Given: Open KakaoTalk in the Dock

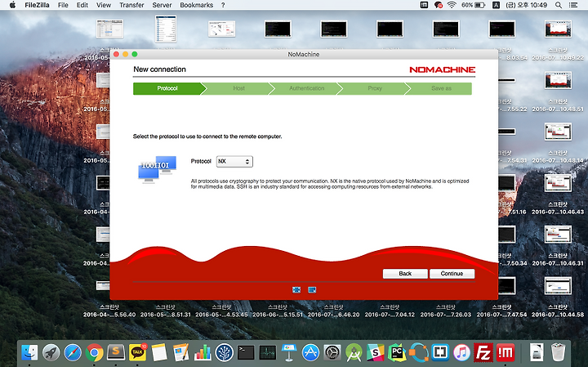Looking at the screenshot, I should pos(138,353).
